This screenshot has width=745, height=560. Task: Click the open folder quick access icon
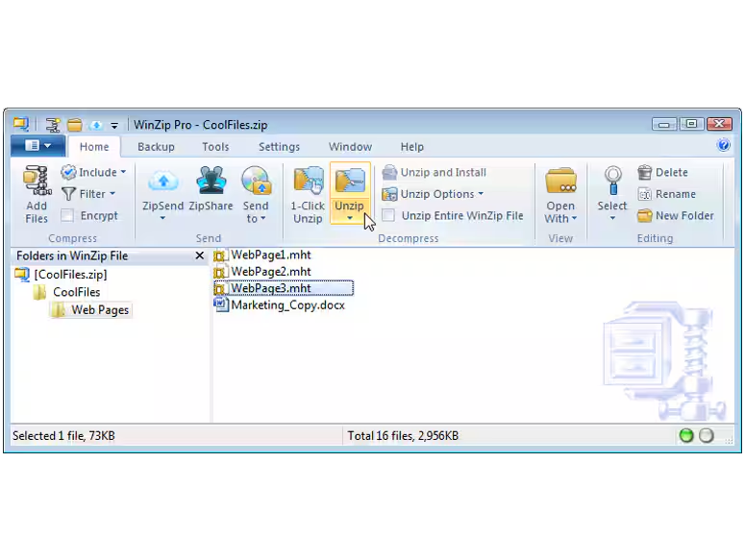point(75,125)
